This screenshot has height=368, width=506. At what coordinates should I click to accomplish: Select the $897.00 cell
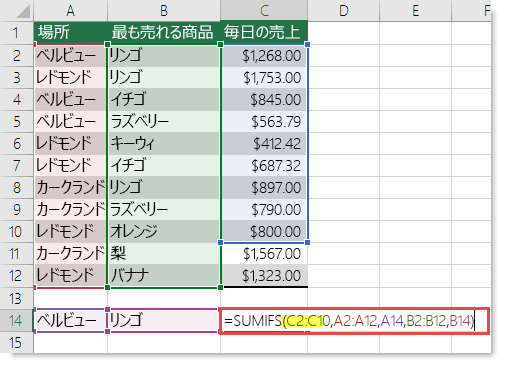(x=264, y=187)
